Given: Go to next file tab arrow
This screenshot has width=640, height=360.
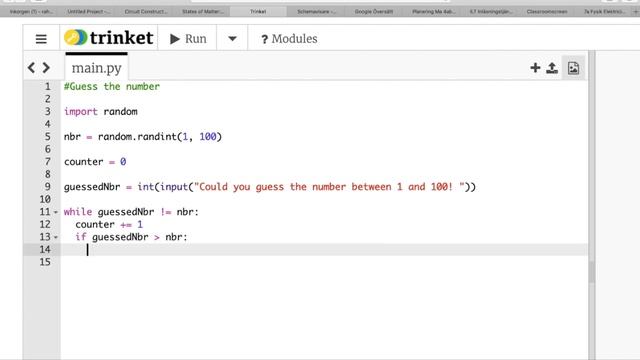Looking at the screenshot, I should pos(46,68).
